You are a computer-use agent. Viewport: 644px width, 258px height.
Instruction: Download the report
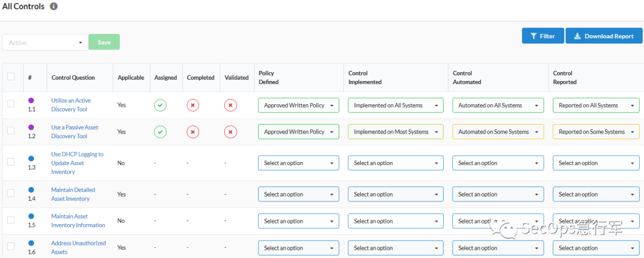click(x=603, y=36)
